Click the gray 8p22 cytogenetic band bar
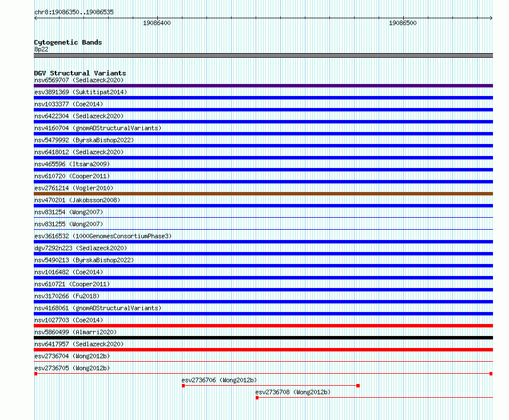 click(263, 55)
